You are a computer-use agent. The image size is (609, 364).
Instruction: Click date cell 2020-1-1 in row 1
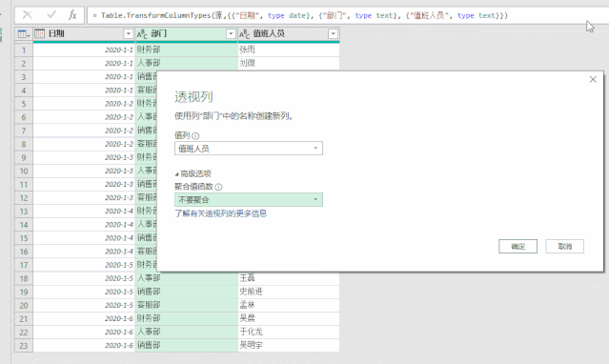84,50
